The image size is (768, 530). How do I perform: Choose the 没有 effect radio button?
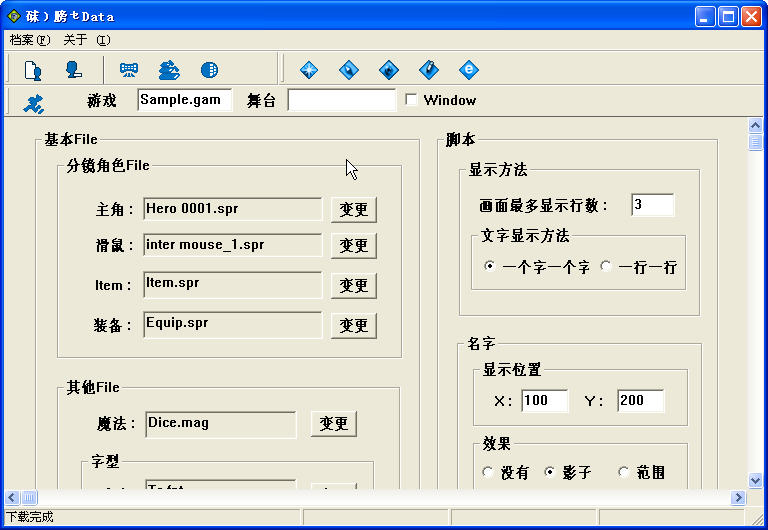click(487, 472)
